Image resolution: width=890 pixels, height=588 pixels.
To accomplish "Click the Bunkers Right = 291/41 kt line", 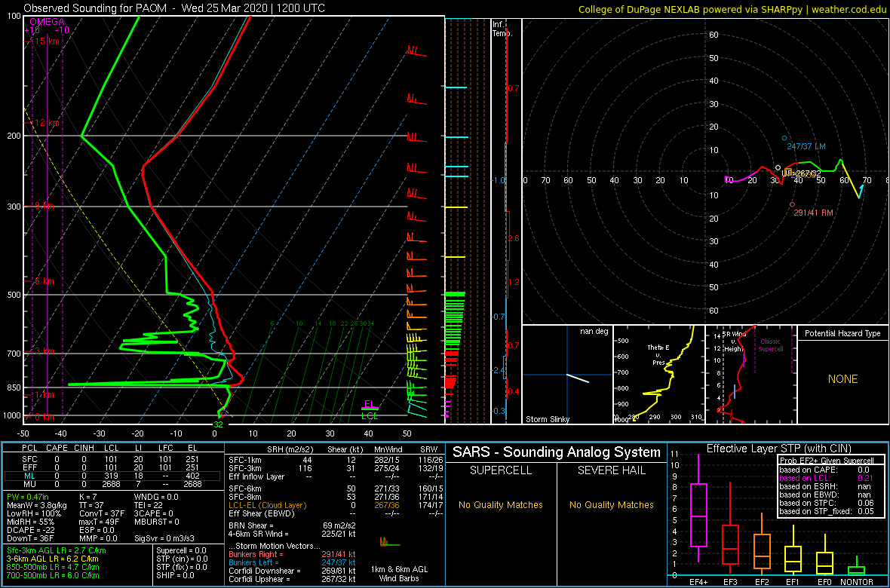I will (x=293, y=554).
